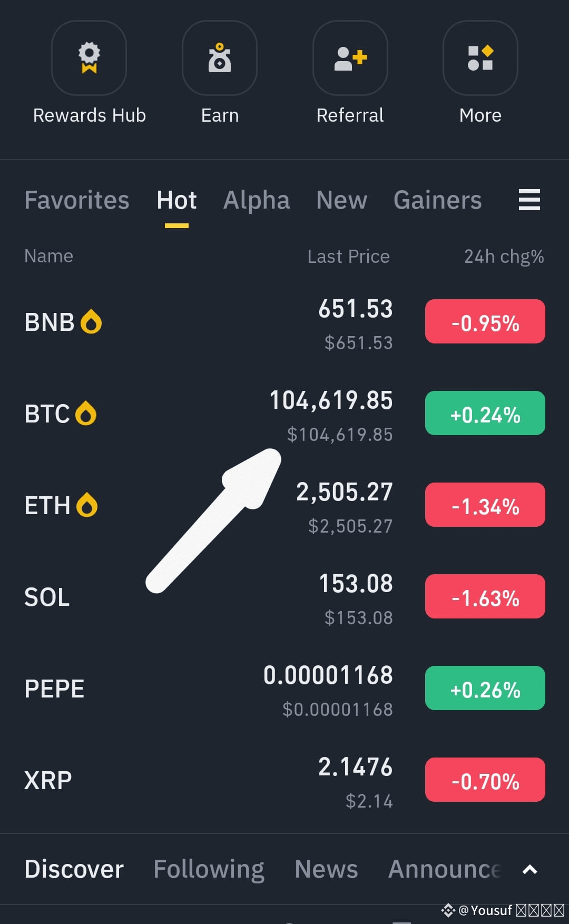
Task: Select the Gainers tab
Action: [x=438, y=200]
